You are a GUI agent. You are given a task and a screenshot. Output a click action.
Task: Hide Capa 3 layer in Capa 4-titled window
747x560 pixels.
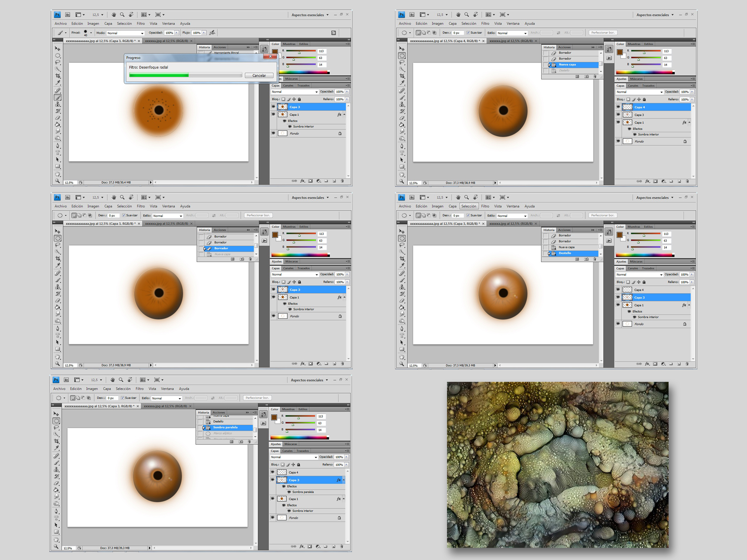(618, 115)
